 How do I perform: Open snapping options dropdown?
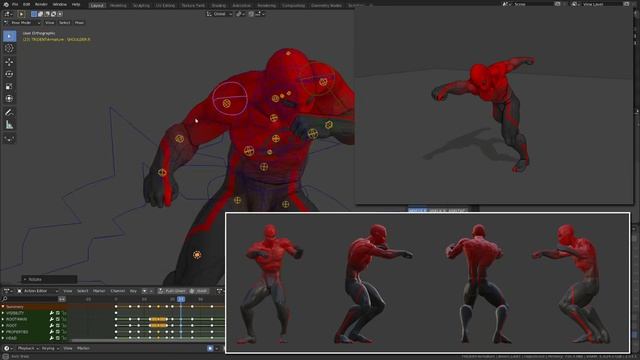click(x=260, y=14)
